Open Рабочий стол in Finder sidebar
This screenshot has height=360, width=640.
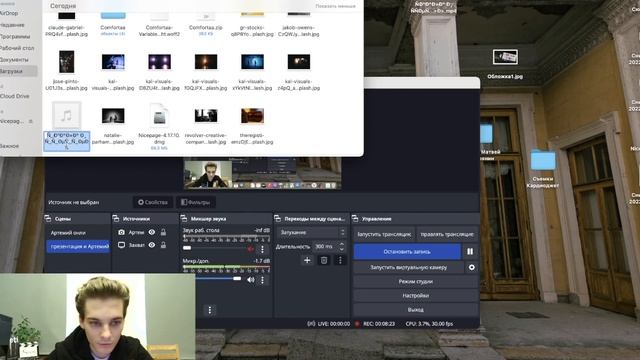pos(17,48)
